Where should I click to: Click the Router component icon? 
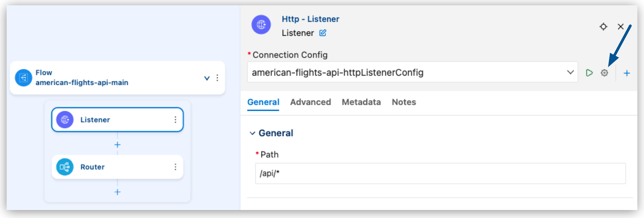coord(65,167)
